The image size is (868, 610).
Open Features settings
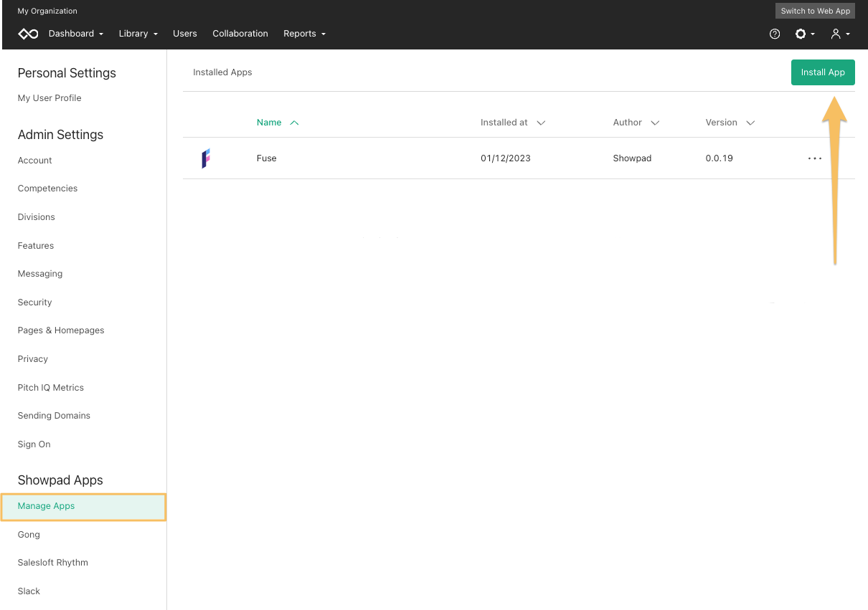pos(36,246)
